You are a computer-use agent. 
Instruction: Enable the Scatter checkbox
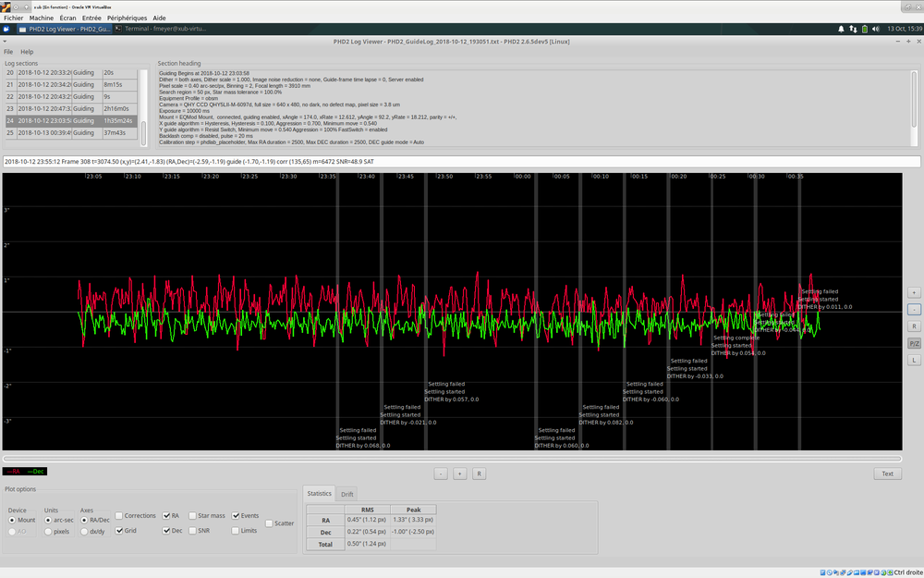279,523
